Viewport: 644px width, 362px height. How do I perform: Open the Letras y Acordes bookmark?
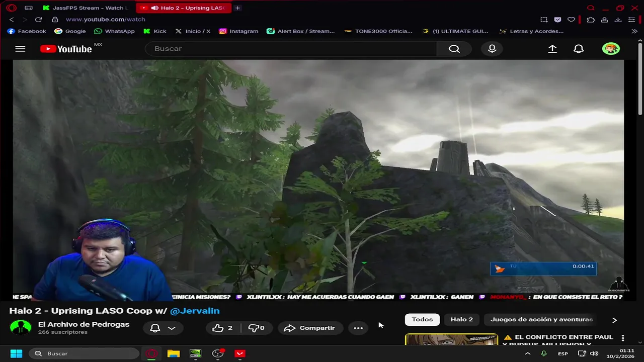(x=531, y=31)
